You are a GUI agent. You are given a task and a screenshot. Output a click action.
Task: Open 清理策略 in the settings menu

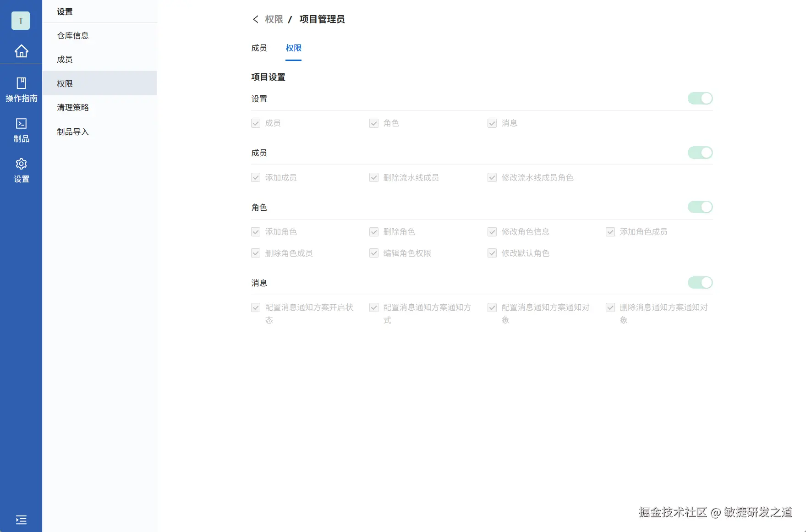[72, 107]
